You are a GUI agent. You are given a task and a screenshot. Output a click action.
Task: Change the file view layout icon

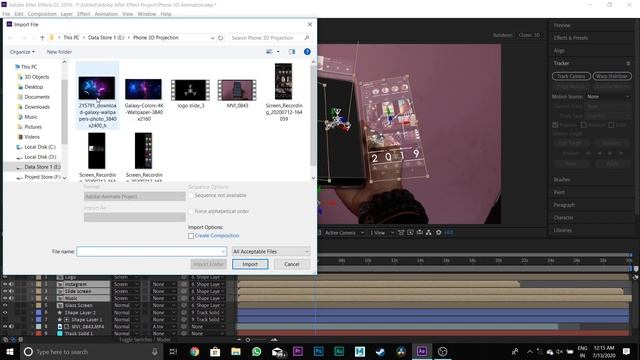269,52
